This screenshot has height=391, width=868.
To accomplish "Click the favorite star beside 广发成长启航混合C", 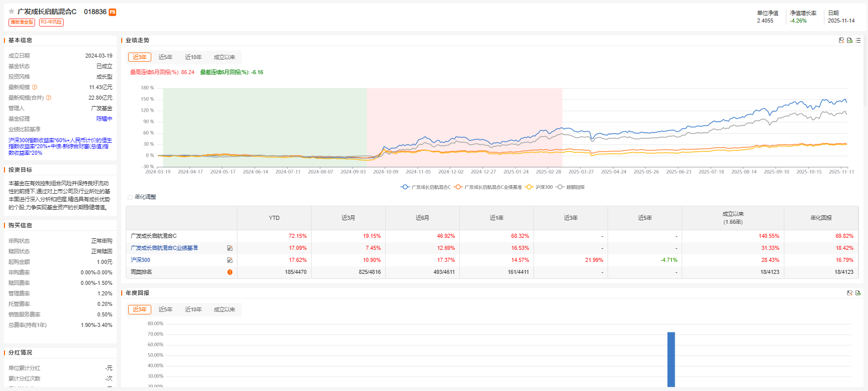I will [12, 12].
